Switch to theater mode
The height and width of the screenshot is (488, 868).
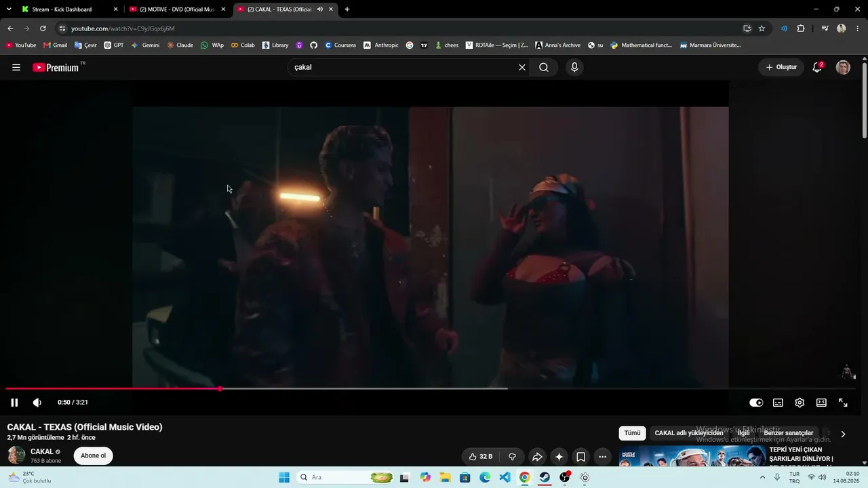[x=821, y=403]
